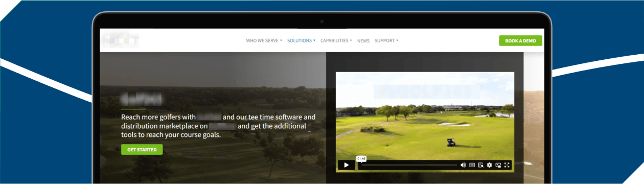
Task: Click the green GET STARTED button
Action: click(142, 150)
